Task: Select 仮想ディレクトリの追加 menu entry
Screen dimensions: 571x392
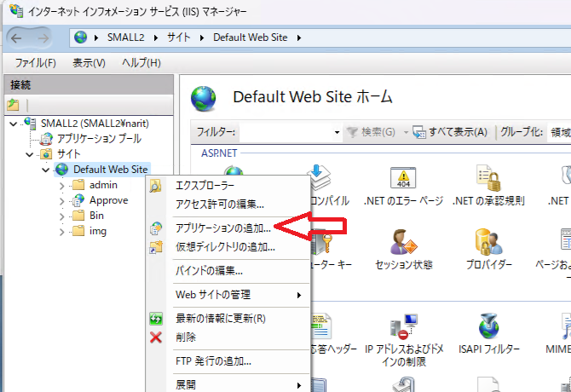Action: pos(225,247)
